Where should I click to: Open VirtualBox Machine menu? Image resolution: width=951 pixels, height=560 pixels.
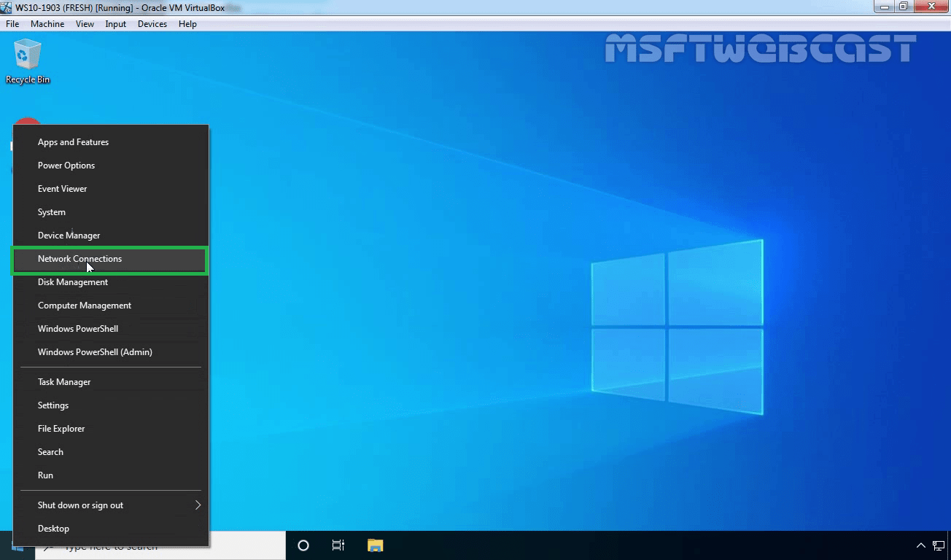pyautogui.click(x=47, y=24)
